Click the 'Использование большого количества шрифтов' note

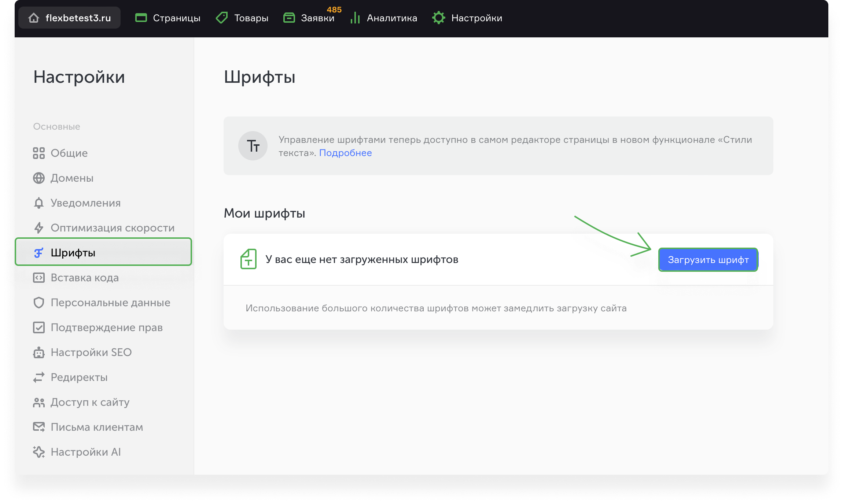(x=436, y=308)
